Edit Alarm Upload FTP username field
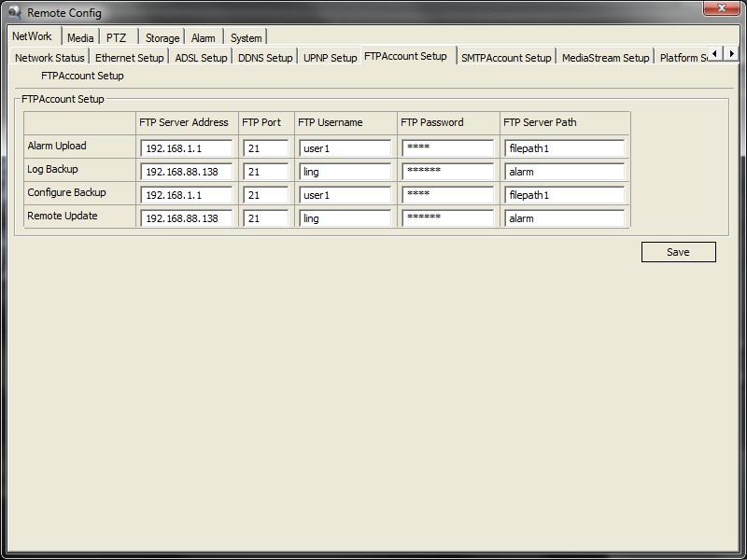Screen dimensions: 747x560 (x=345, y=148)
